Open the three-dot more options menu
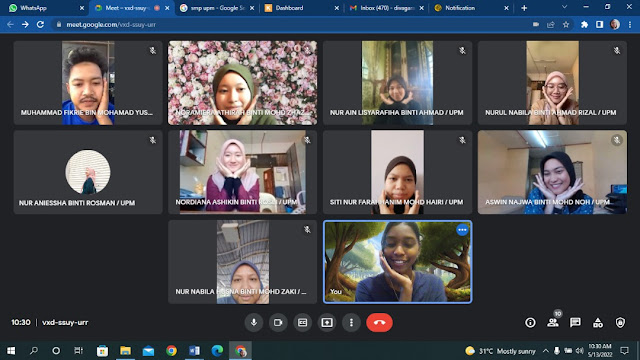 [x=351, y=322]
